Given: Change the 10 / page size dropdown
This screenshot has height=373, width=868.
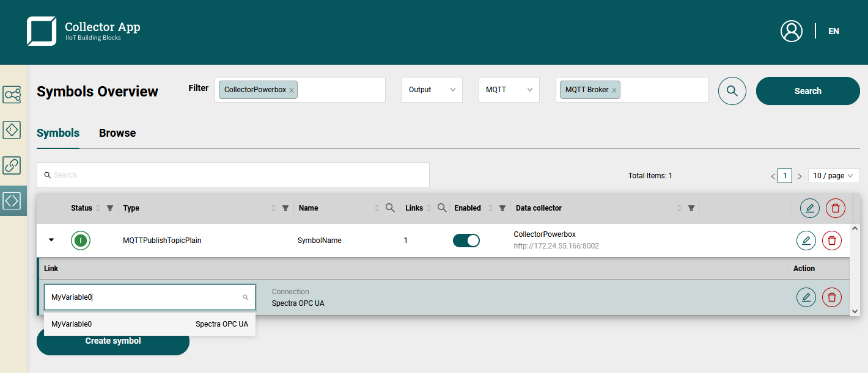Looking at the screenshot, I should pos(832,176).
